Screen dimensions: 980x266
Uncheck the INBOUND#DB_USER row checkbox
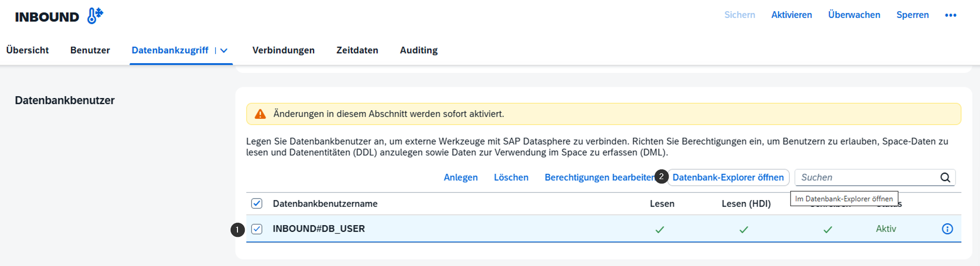tap(257, 229)
